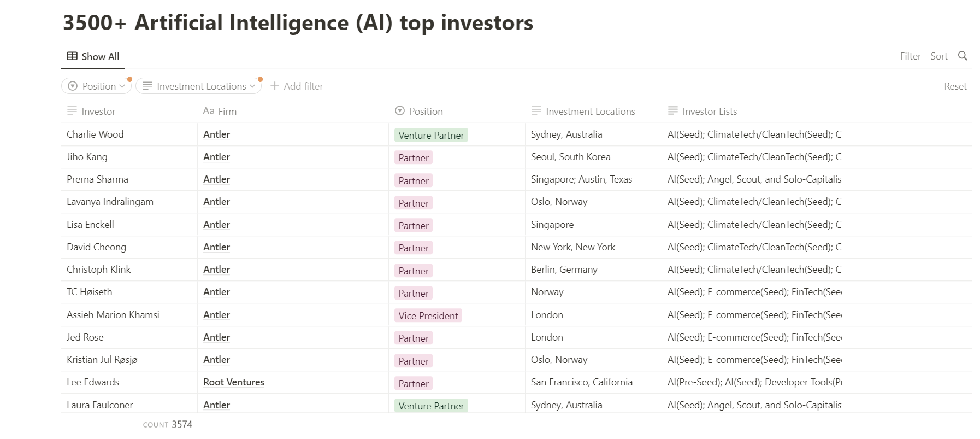
Task: Click the Position column header select icon
Action: click(x=400, y=111)
